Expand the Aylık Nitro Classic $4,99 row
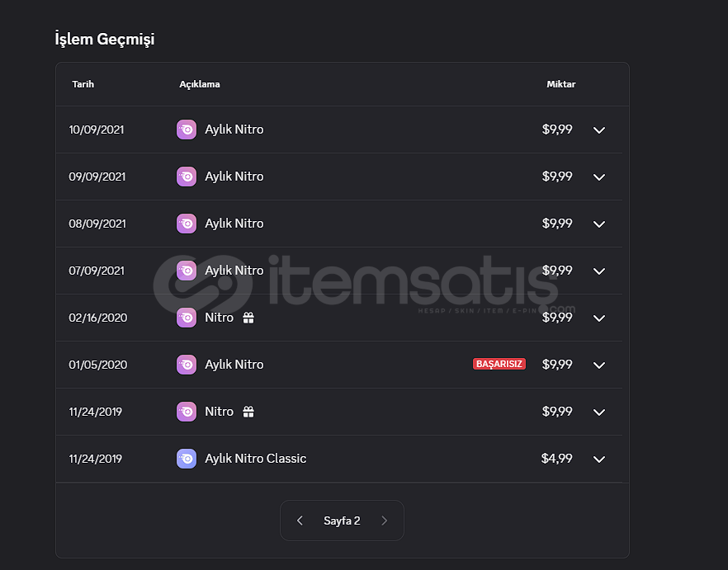The width and height of the screenshot is (728, 570). coord(599,459)
